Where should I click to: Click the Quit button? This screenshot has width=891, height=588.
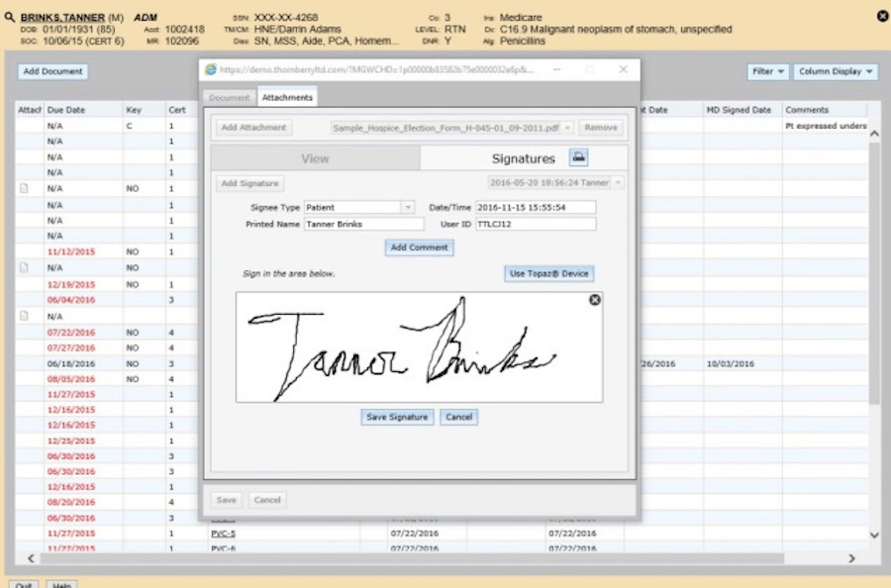pyautogui.click(x=24, y=585)
